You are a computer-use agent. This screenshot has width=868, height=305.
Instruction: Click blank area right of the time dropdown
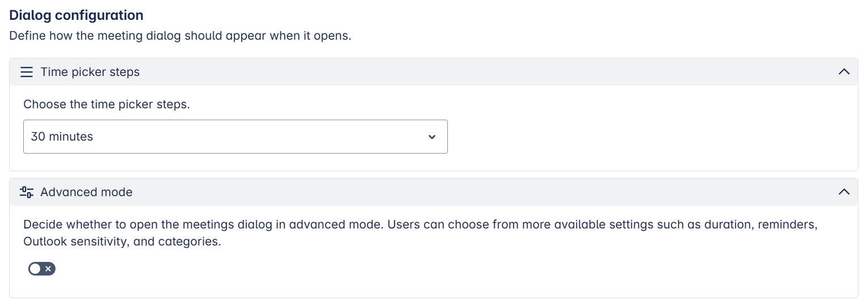tap(623, 137)
